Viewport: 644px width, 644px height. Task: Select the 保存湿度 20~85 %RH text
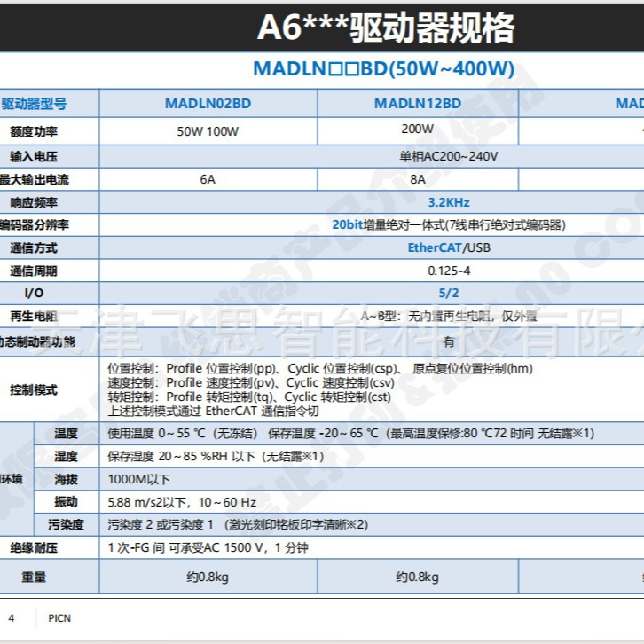click(x=216, y=456)
